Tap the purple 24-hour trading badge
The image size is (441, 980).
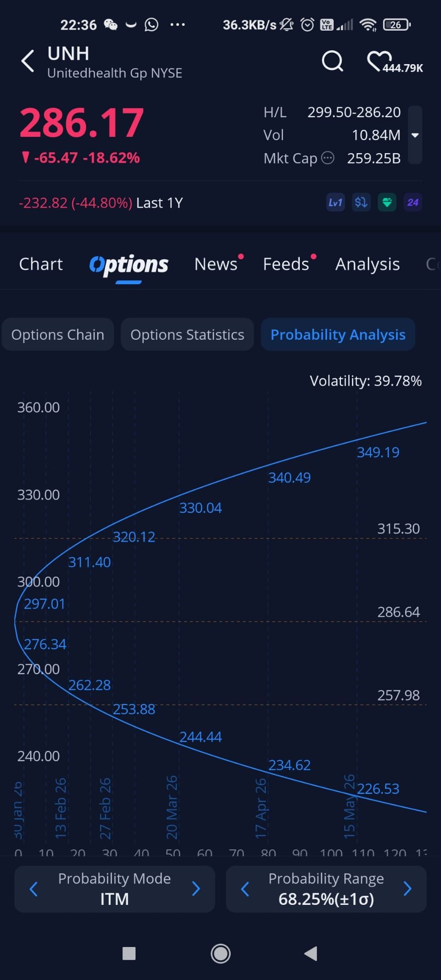413,202
